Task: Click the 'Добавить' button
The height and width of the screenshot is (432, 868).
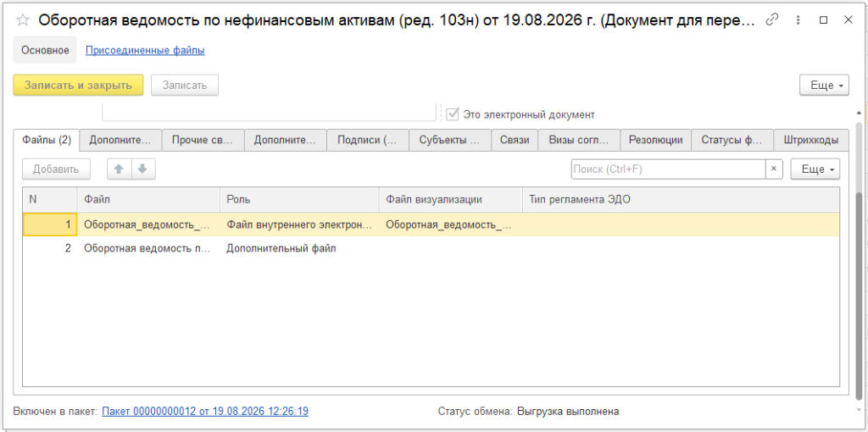Action: [x=57, y=169]
